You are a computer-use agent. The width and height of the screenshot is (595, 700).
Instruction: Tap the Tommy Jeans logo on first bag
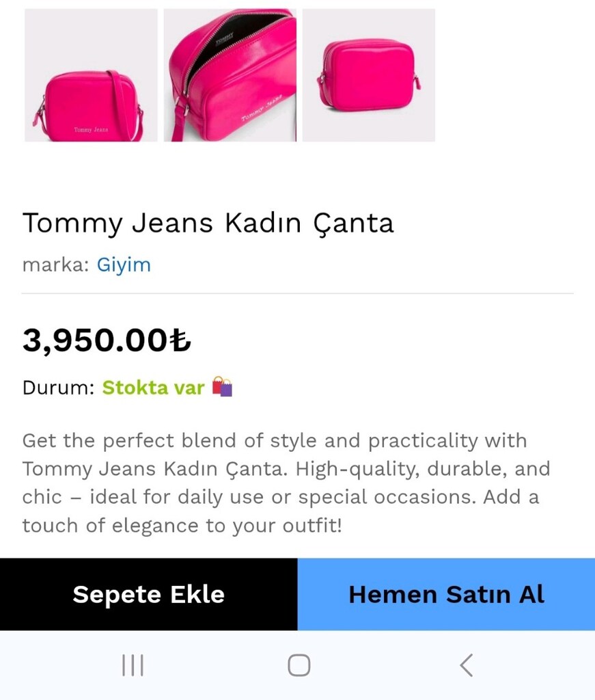[x=91, y=130]
